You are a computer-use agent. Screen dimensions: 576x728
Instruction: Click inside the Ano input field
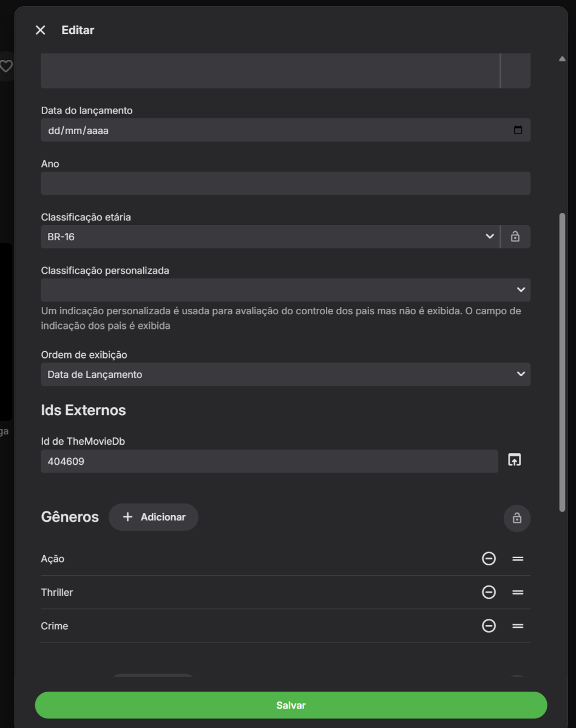click(285, 181)
